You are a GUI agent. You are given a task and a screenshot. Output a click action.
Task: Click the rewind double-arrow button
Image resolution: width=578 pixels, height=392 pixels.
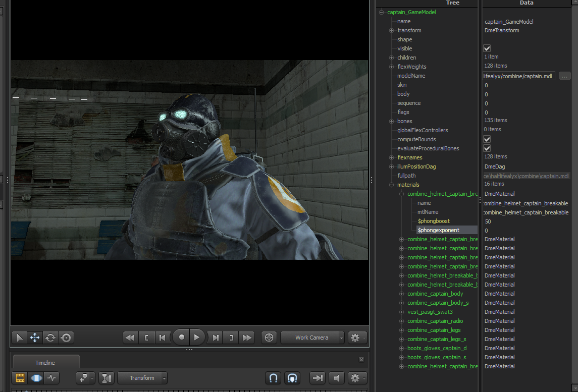(130, 338)
